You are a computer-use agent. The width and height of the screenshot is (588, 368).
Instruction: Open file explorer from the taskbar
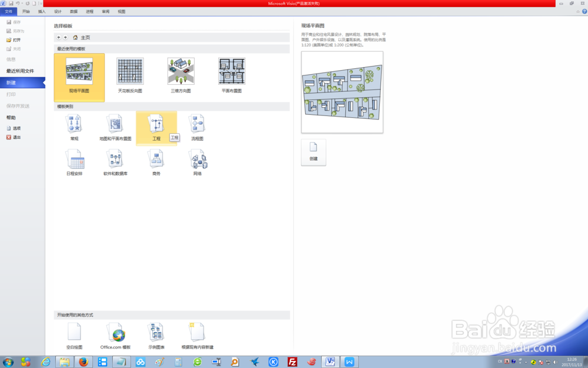pos(65,362)
